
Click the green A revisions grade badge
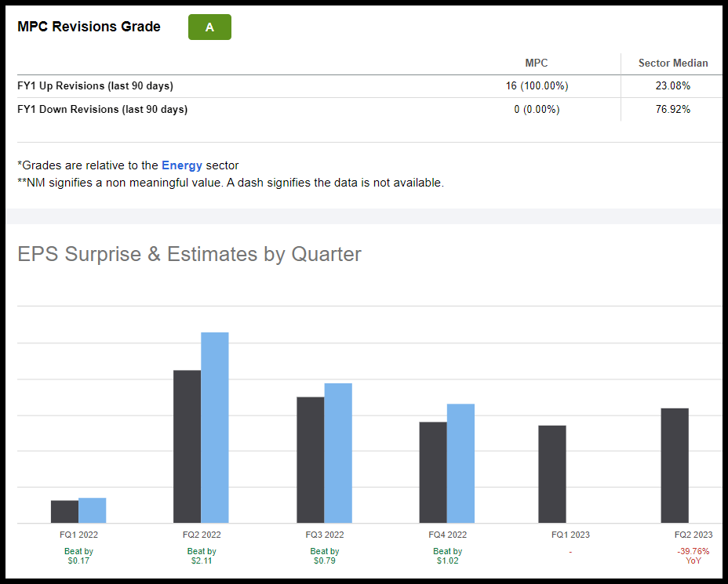coord(209,27)
